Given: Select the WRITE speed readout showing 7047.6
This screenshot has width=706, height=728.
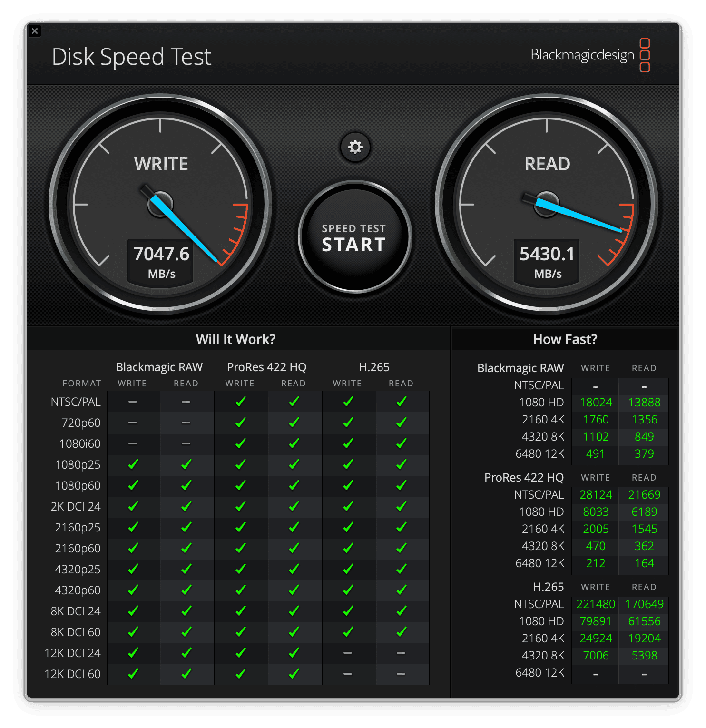Looking at the screenshot, I should click(161, 254).
